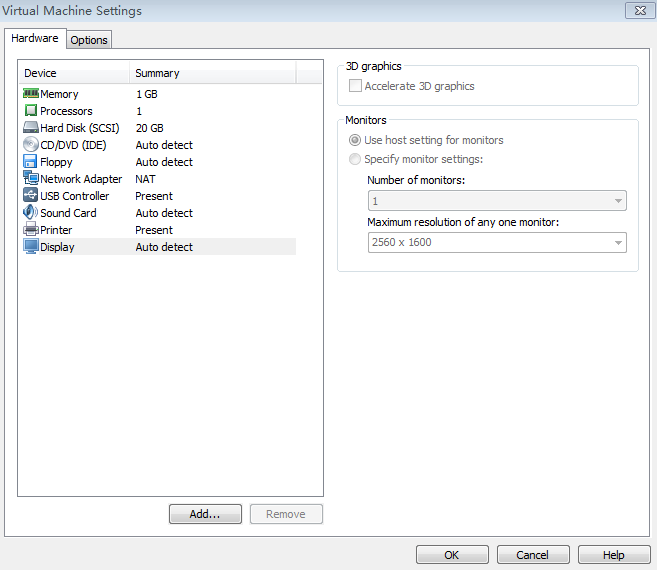
Task: Select the Sound Card label
Action: point(68,213)
